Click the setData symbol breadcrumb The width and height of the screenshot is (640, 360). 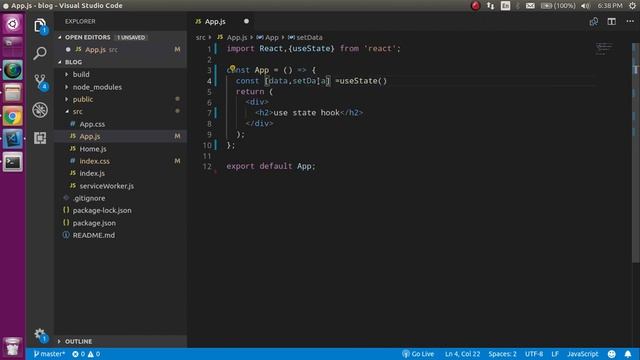pos(305,38)
